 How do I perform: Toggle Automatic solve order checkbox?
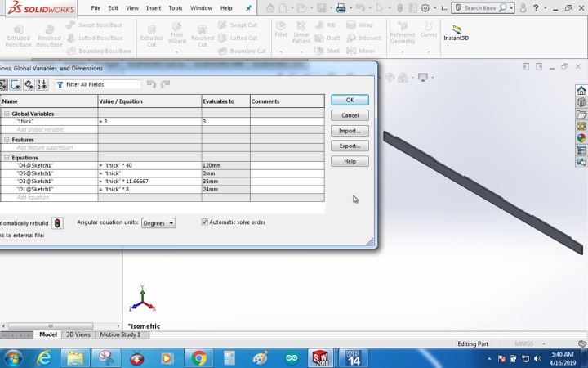pyautogui.click(x=204, y=222)
